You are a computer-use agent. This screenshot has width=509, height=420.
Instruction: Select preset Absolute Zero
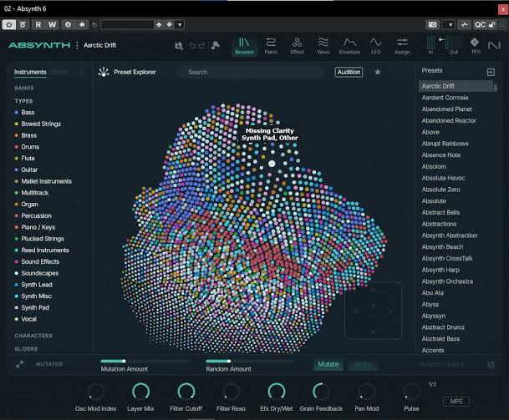click(x=440, y=190)
